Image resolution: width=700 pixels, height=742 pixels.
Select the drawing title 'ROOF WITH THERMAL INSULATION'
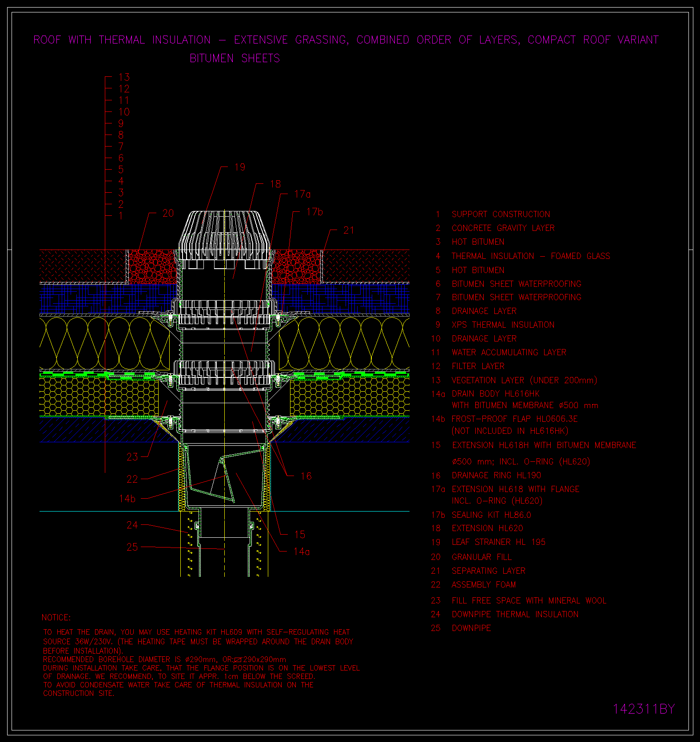[x=122, y=40]
